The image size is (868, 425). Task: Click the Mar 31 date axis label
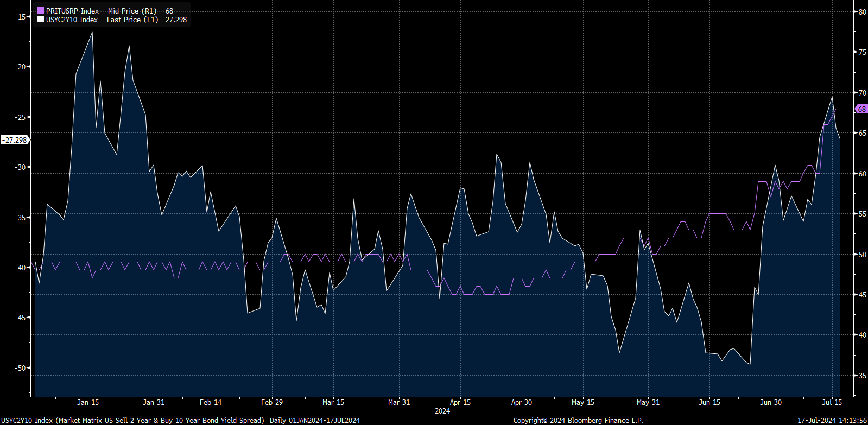tap(399, 402)
